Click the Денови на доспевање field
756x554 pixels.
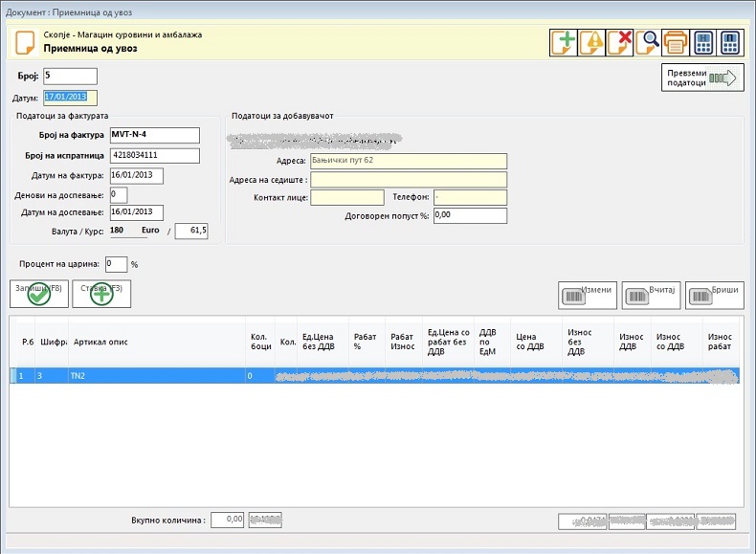point(119,195)
